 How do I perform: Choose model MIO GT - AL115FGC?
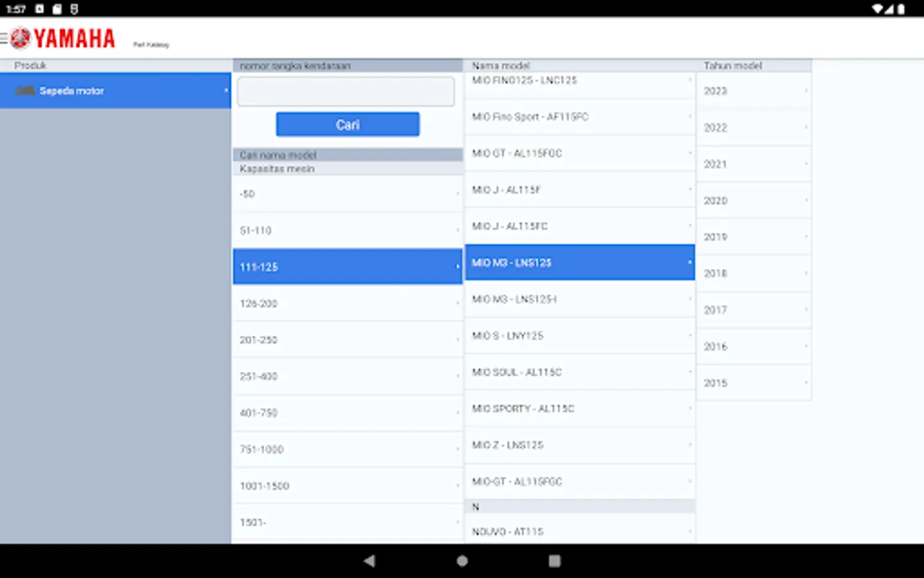click(x=579, y=153)
